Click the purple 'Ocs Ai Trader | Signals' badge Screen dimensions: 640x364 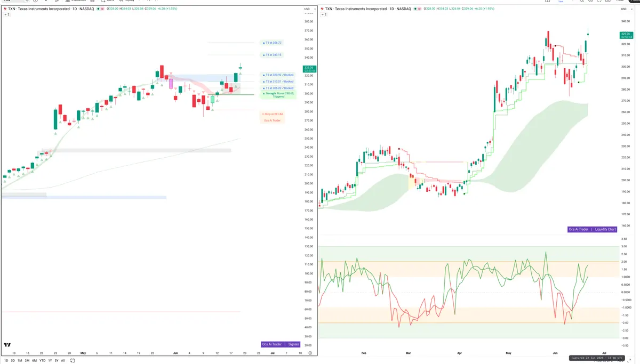coord(281,344)
